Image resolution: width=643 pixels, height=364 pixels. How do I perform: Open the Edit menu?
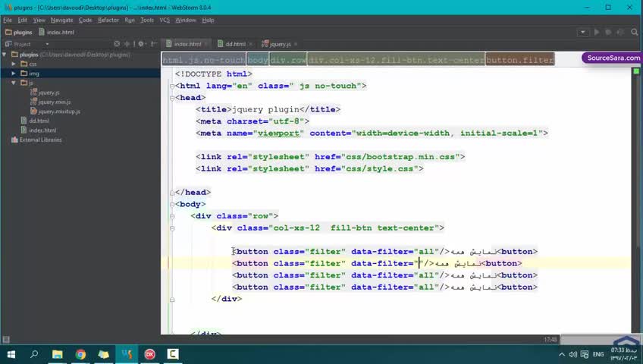pos(22,20)
